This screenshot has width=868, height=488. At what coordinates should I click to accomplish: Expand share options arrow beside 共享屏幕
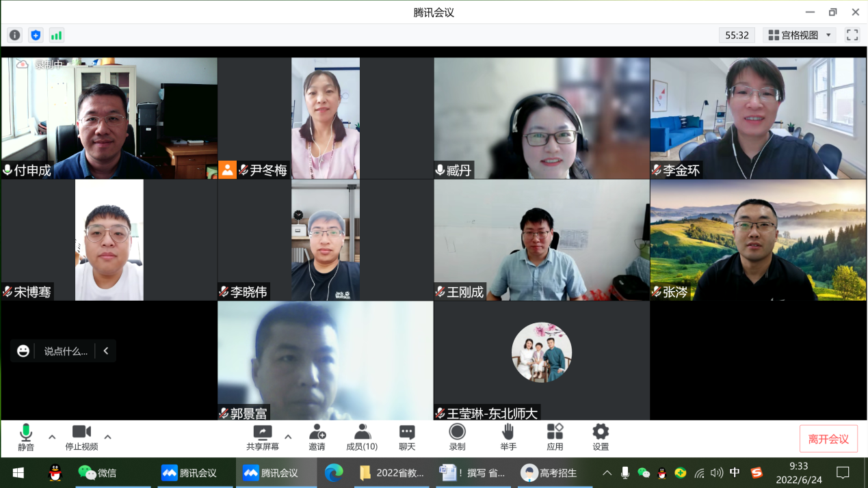[288, 437]
